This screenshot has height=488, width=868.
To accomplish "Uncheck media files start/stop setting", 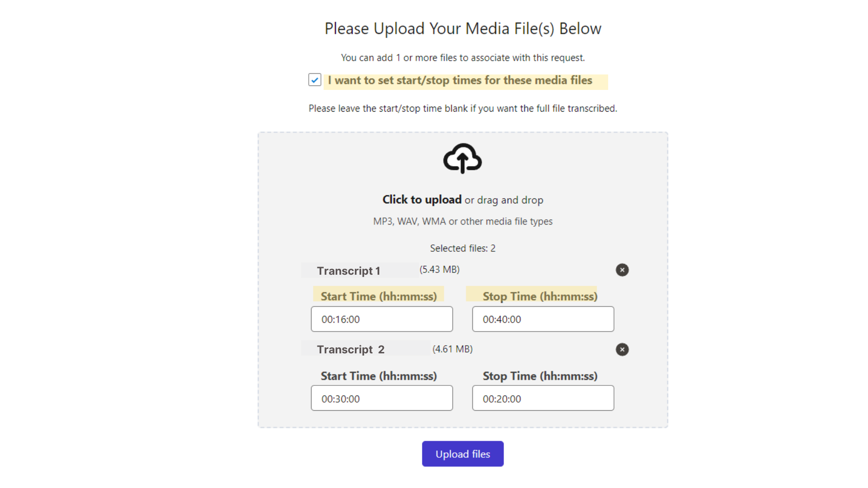I will (x=315, y=80).
